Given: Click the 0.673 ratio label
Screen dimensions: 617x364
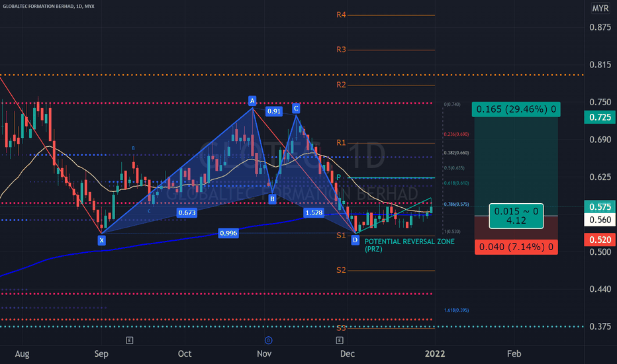Looking at the screenshot, I should pos(187,213).
